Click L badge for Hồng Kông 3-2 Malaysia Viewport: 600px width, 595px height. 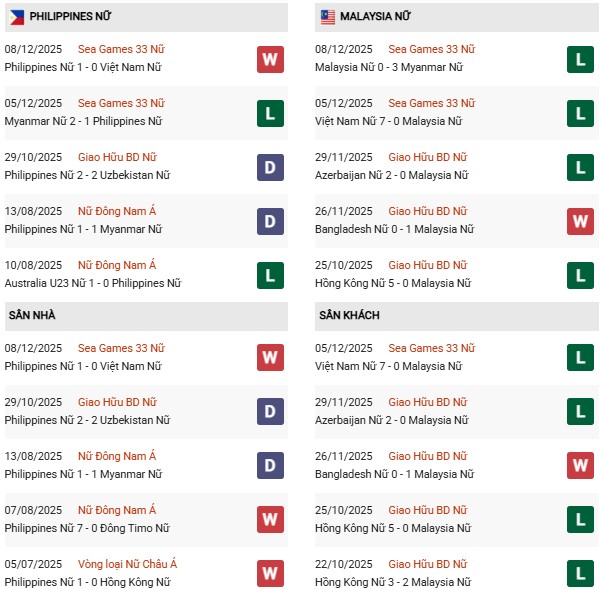[x=580, y=573]
